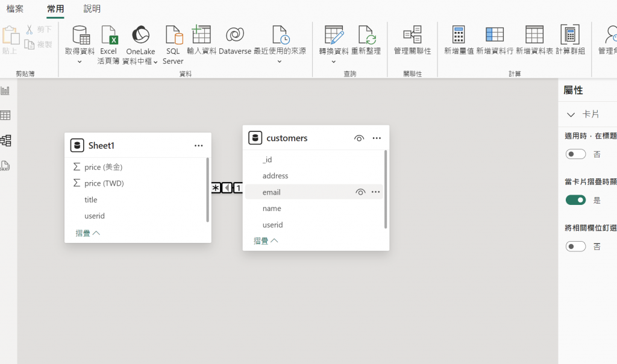Click the SQL Server source icon
Screen dimensions: 617x364
point(174,35)
